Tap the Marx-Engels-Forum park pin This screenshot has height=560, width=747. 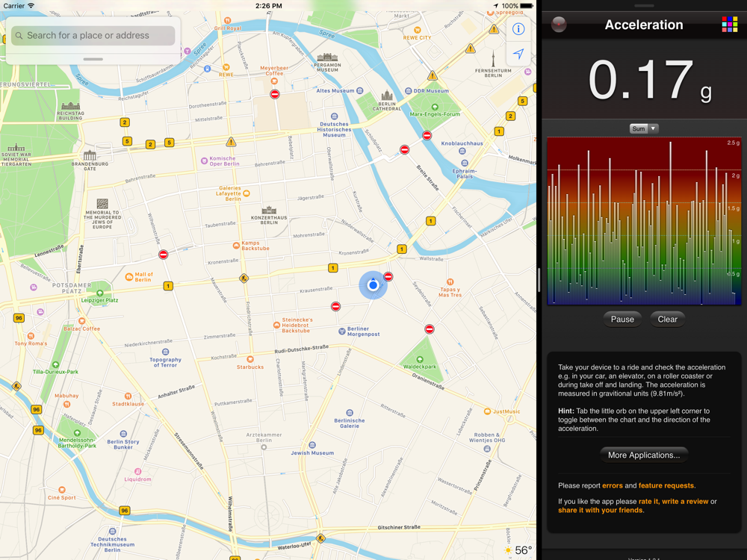(x=435, y=107)
